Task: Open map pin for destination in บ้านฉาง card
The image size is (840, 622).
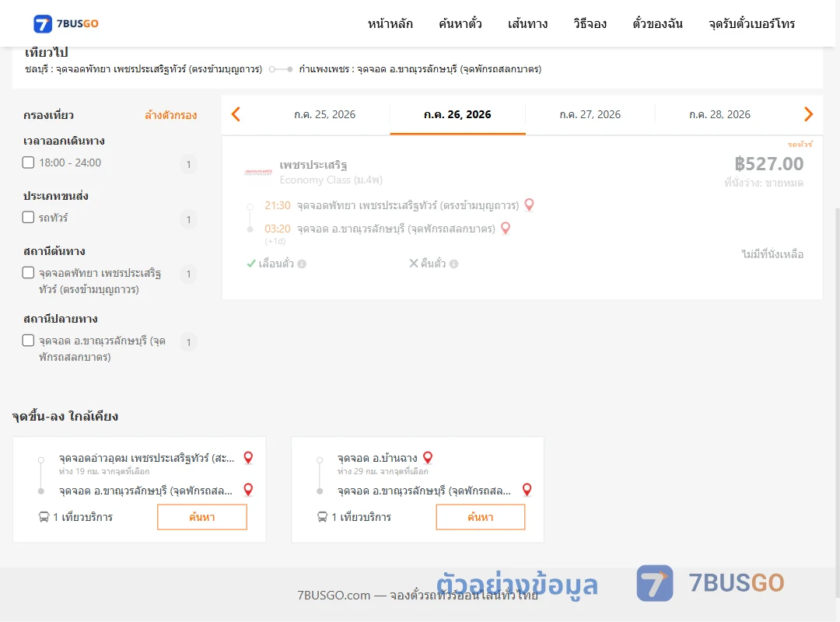Action: [x=527, y=490]
